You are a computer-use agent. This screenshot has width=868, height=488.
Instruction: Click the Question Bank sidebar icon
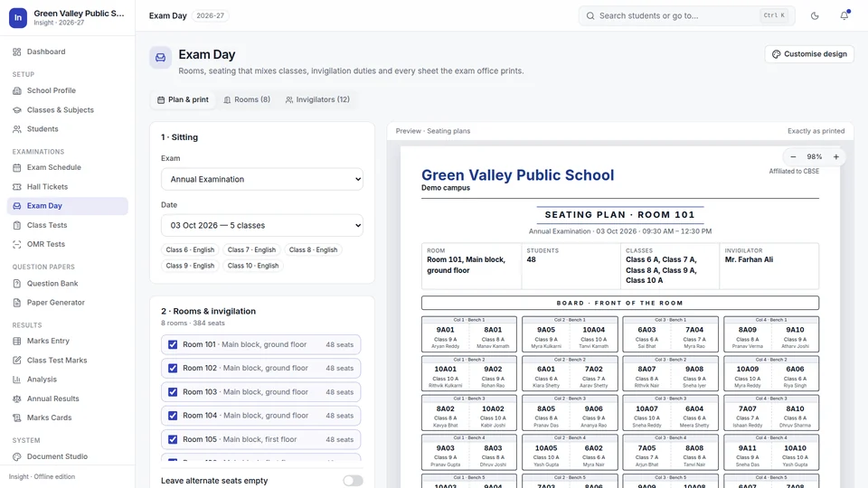point(17,283)
